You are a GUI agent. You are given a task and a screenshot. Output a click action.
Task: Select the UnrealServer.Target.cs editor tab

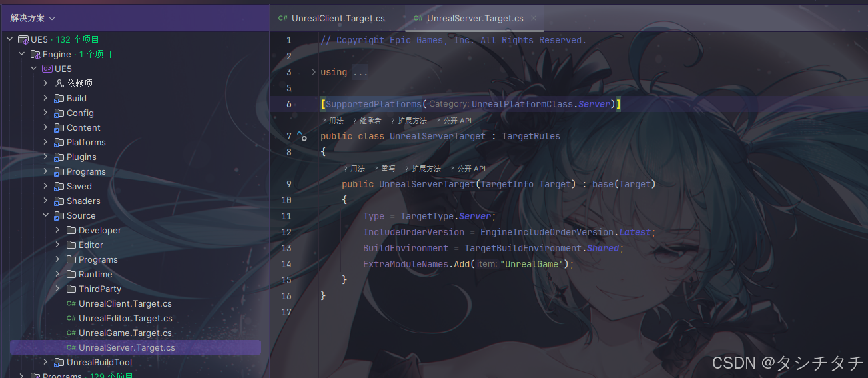(x=474, y=19)
